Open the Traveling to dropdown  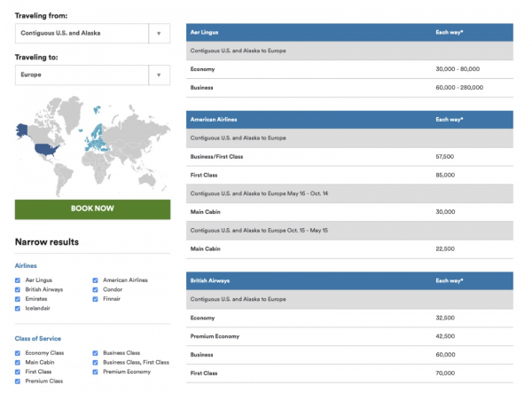click(92, 75)
